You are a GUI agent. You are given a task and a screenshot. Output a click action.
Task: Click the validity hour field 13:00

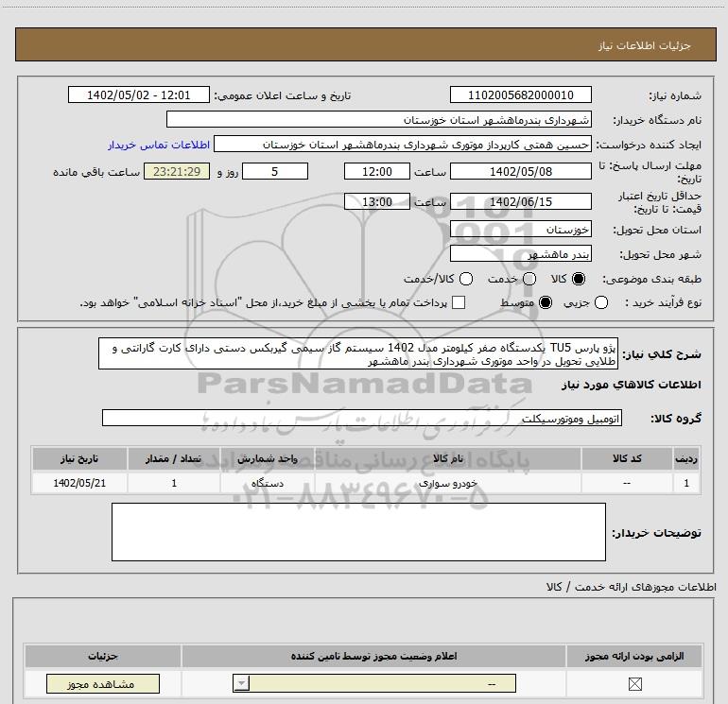[x=377, y=201]
